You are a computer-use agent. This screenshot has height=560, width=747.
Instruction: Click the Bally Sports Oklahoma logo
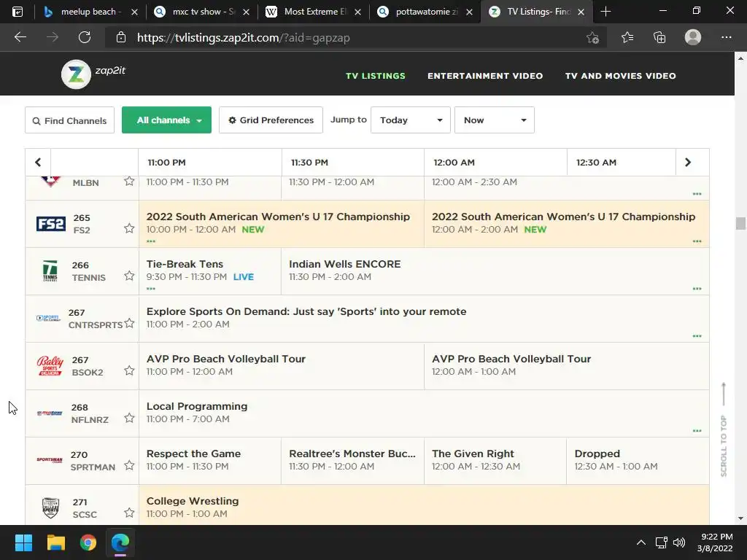coord(50,366)
